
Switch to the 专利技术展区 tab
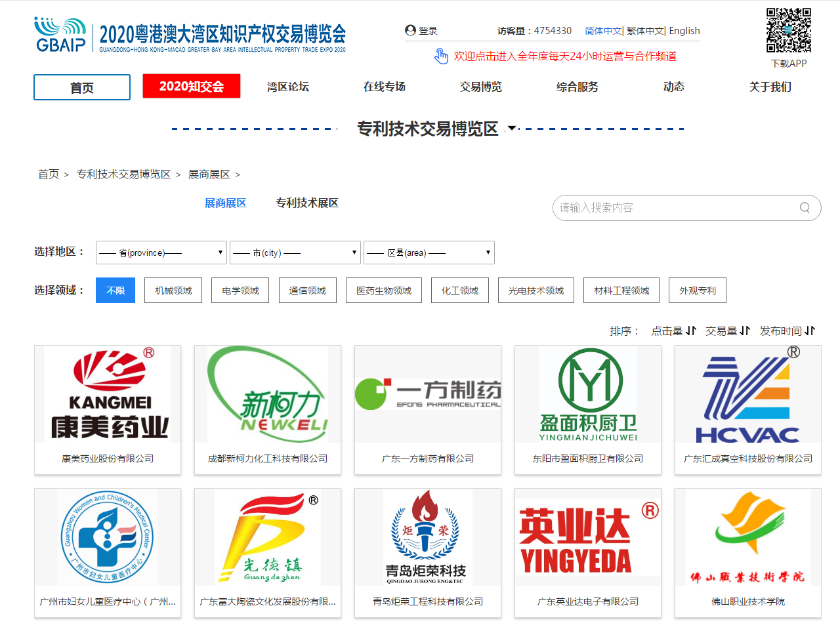click(x=307, y=203)
